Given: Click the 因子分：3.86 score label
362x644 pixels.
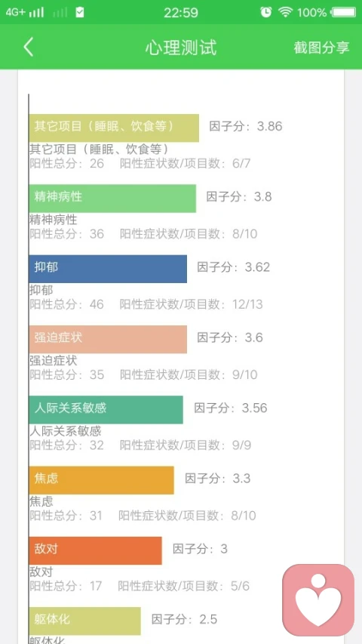Looking at the screenshot, I should point(246,126).
